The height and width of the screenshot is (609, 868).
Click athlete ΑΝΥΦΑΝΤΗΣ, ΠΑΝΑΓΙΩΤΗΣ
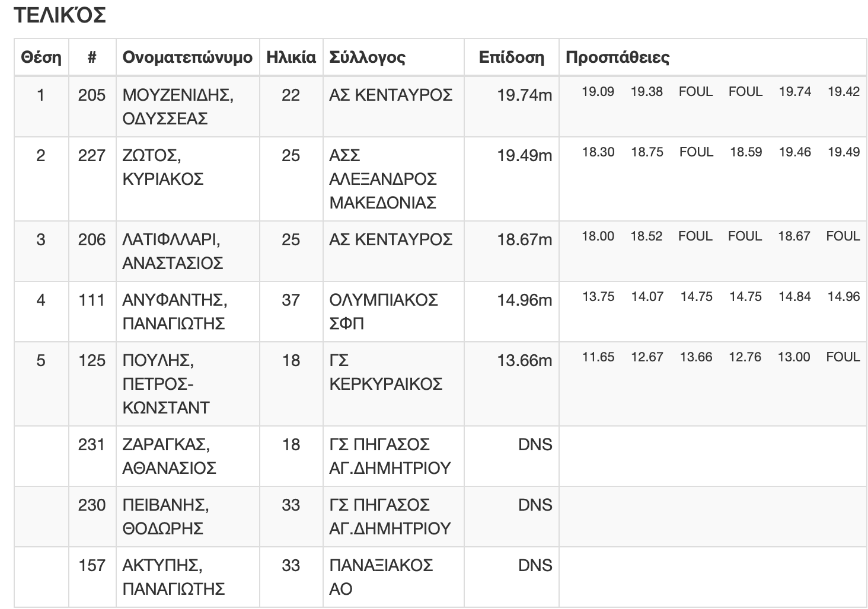[174, 312]
